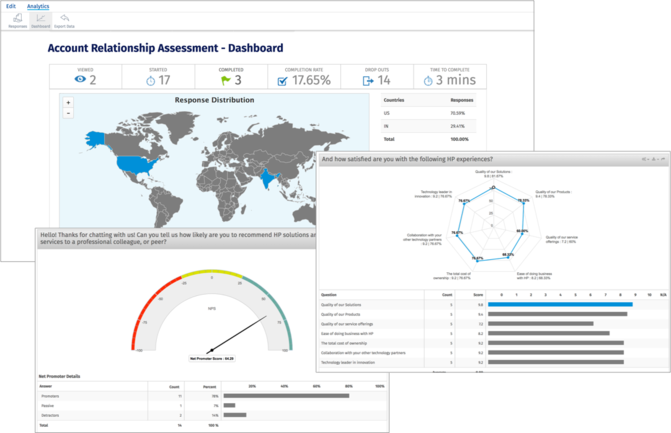Image resolution: width=671 pixels, height=433 pixels.
Task: Click The total cost of ownership row
Action: click(x=493, y=343)
